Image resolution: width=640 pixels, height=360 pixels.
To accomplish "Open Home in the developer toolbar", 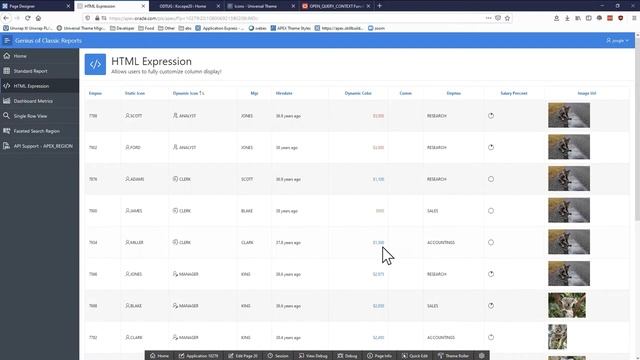I will 159,356.
